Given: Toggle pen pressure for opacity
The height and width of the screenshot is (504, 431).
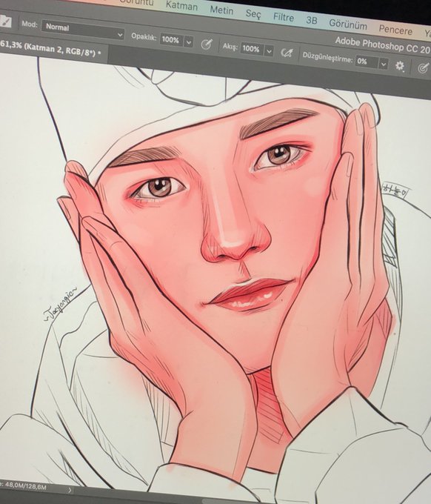Looking at the screenshot, I should [207, 44].
